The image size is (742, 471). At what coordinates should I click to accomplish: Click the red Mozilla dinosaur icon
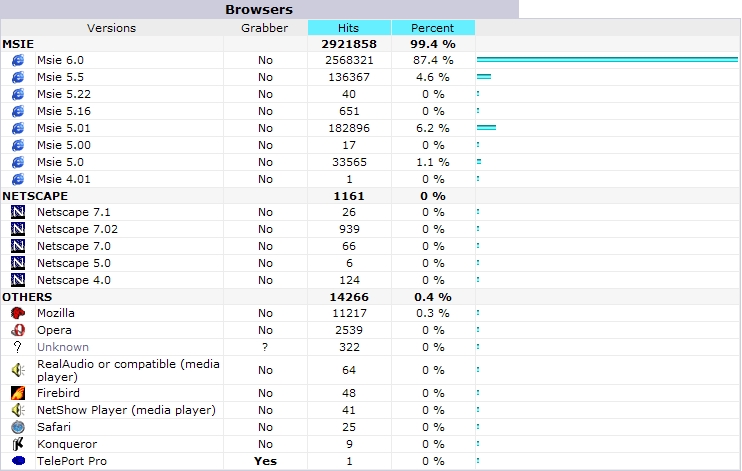[18, 313]
